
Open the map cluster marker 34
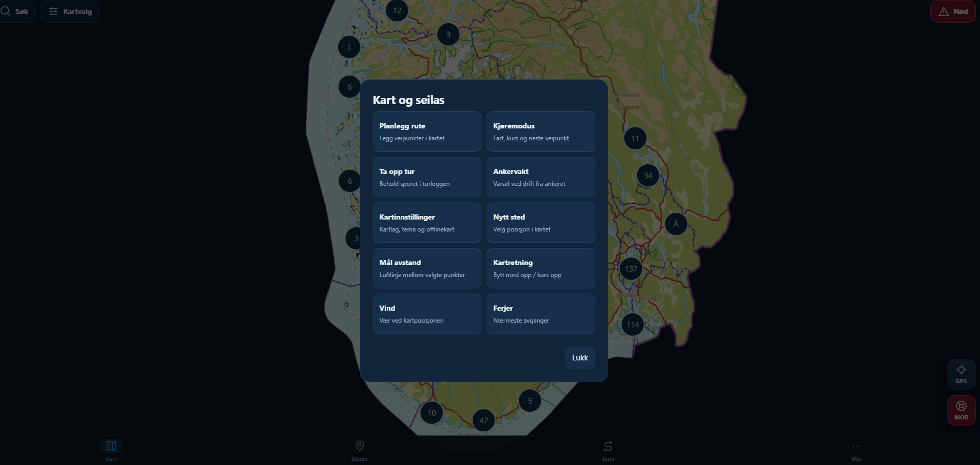648,176
